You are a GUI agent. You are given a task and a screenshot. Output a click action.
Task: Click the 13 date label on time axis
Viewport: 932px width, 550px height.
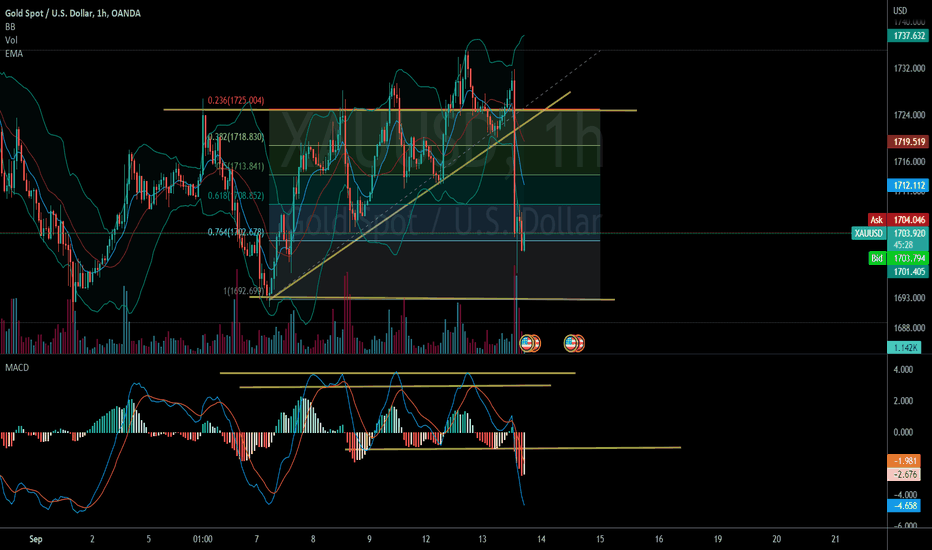click(x=482, y=539)
